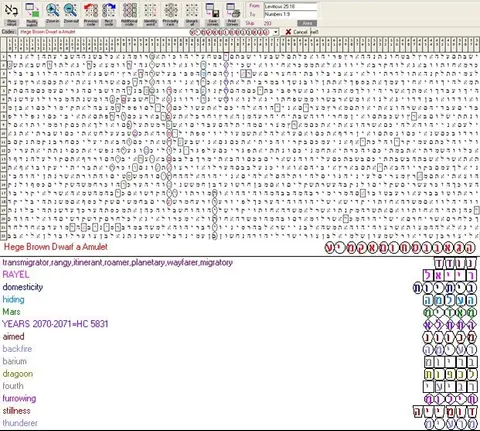Select the transmigrator, rangy, itinerant term row
480x431 pixels.
coord(118,263)
